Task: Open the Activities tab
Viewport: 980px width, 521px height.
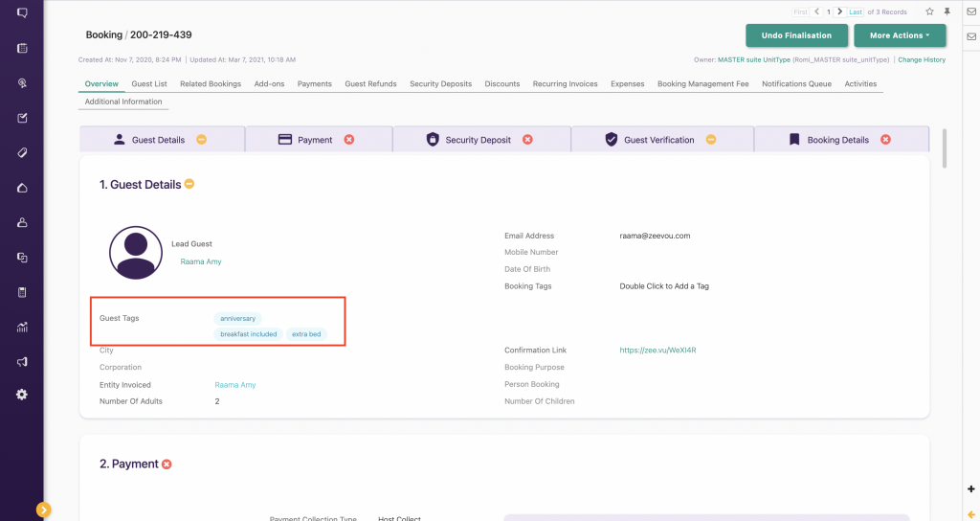Action: tap(860, 84)
